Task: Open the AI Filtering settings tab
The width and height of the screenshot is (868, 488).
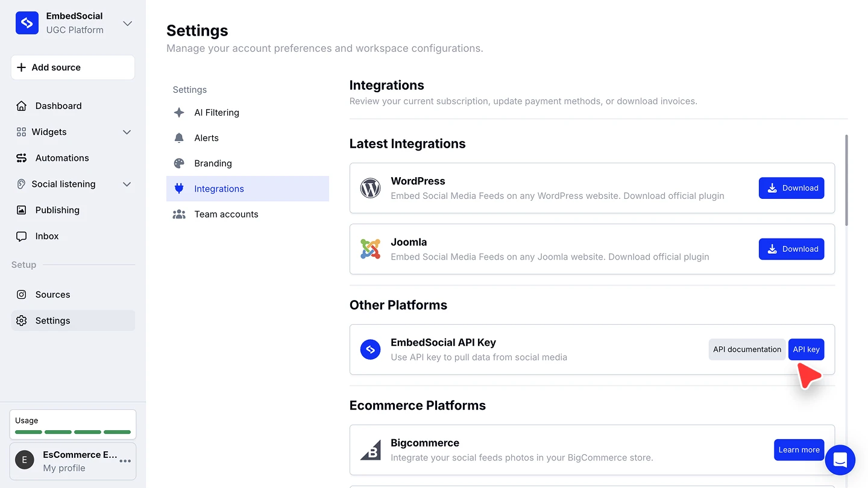Action: click(248, 113)
